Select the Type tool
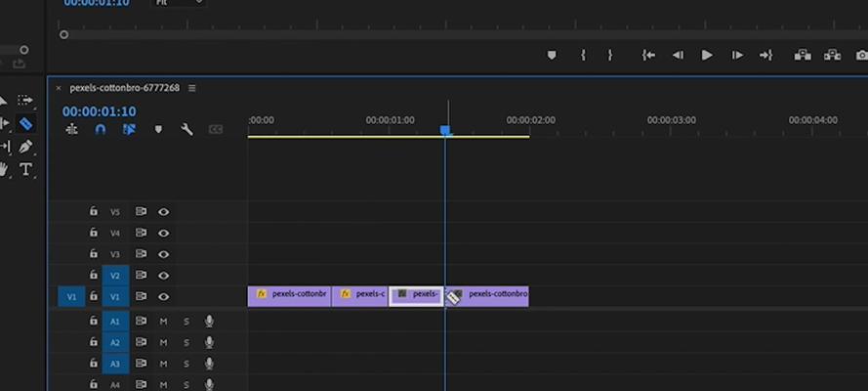868x391 pixels. (x=25, y=169)
